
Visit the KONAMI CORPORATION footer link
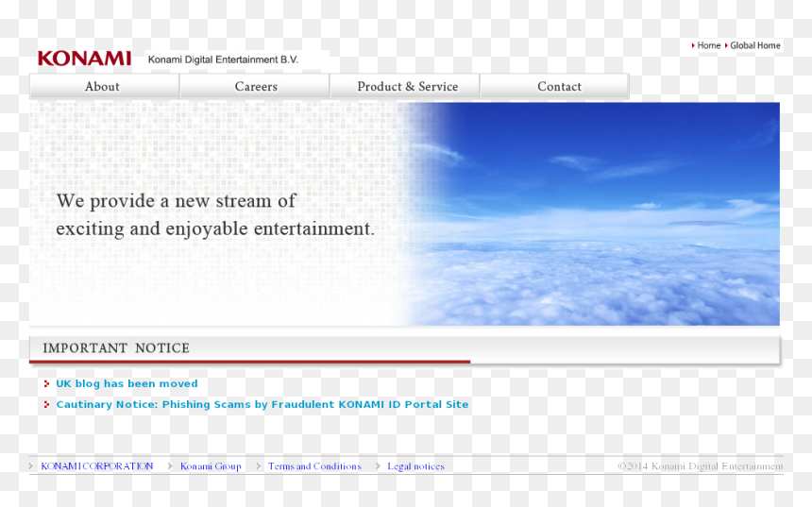[97, 466]
